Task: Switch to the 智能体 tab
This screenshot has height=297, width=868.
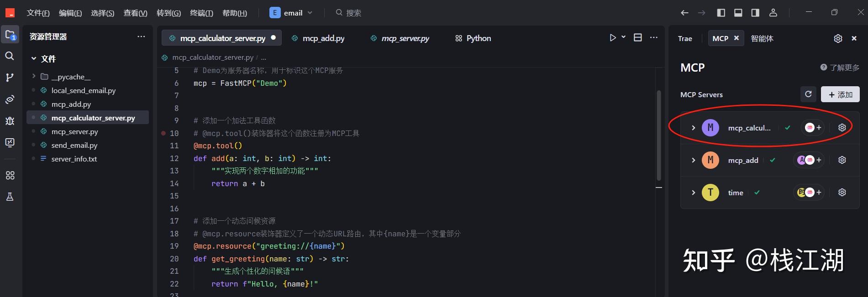Action: point(762,39)
